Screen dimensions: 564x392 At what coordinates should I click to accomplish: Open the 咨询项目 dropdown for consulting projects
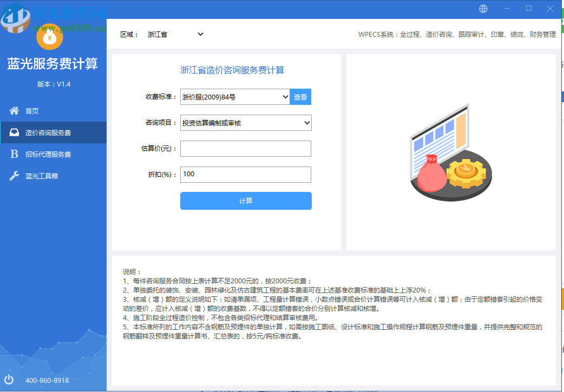click(245, 123)
